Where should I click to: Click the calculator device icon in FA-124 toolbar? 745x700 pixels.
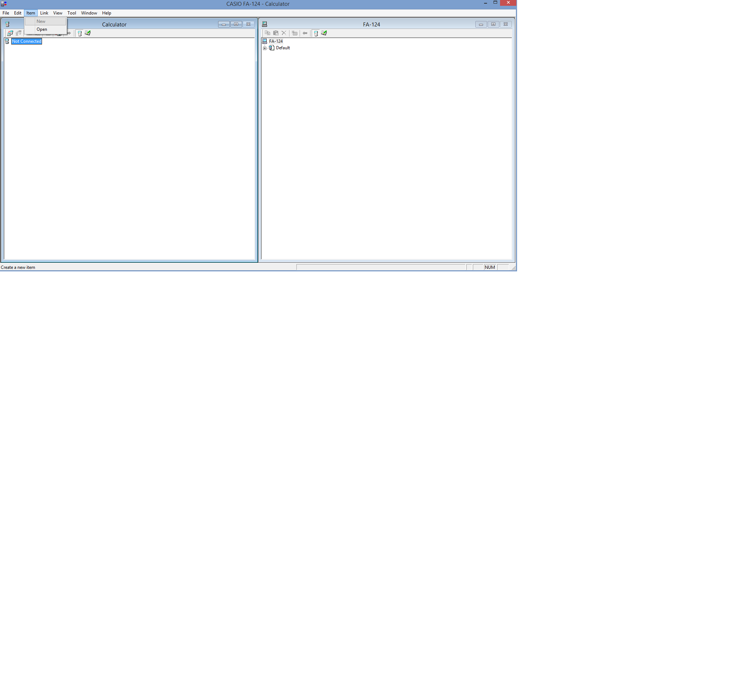316,33
